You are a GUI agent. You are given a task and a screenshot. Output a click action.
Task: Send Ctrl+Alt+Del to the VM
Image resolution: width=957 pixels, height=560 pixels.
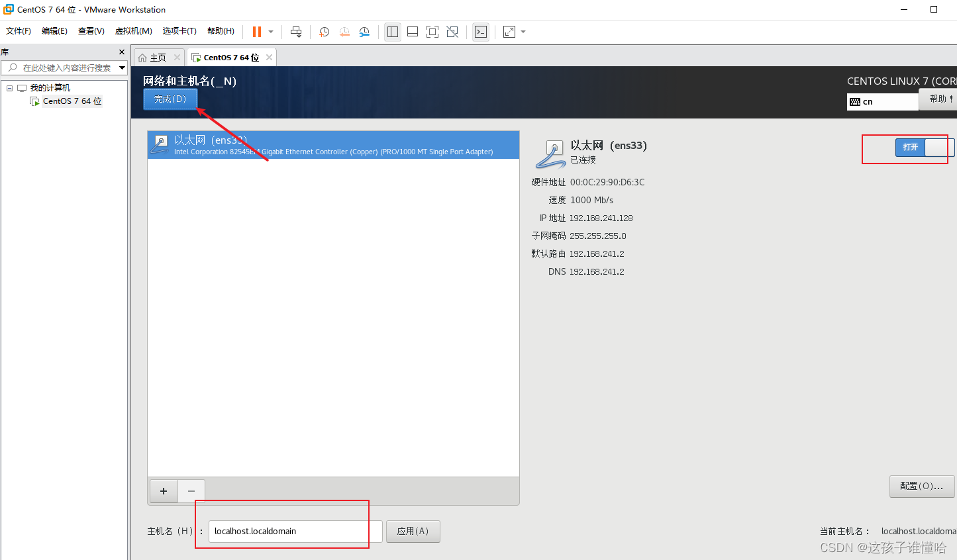[296, 32]
